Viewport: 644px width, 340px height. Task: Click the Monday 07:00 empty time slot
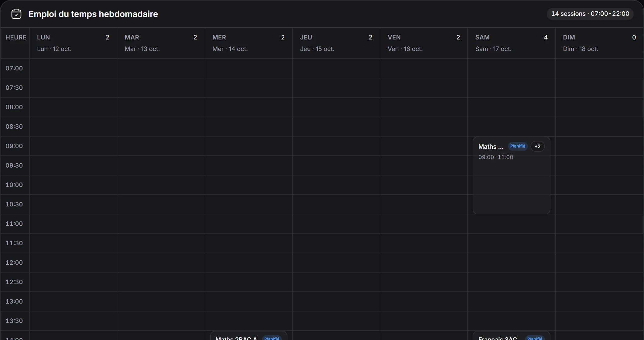click(x=73, y=68)
